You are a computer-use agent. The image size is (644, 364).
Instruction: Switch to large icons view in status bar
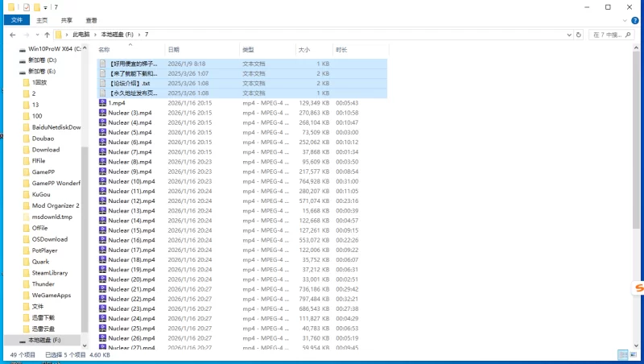[633, 354]
